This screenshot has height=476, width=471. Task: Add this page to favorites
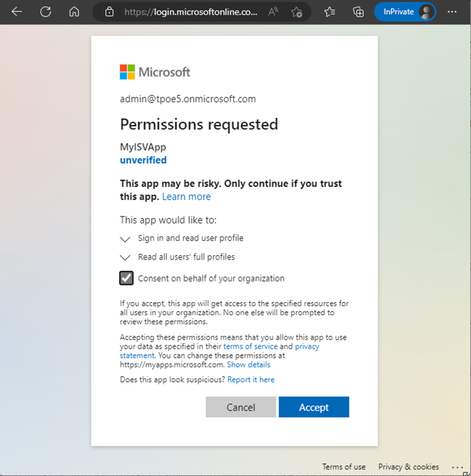(x=296, y=12)
